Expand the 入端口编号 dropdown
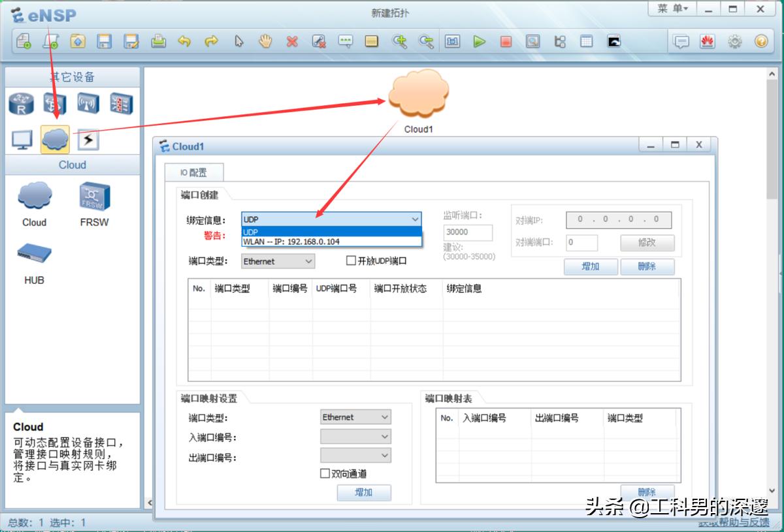This screenshot has width=784, height=532. pyautogui.click(x=355, y=436)
